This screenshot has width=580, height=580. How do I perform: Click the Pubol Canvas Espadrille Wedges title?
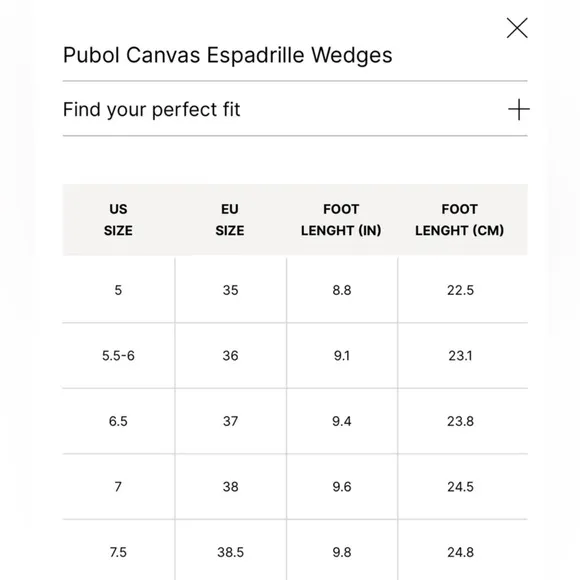click(x=227, y=55)
